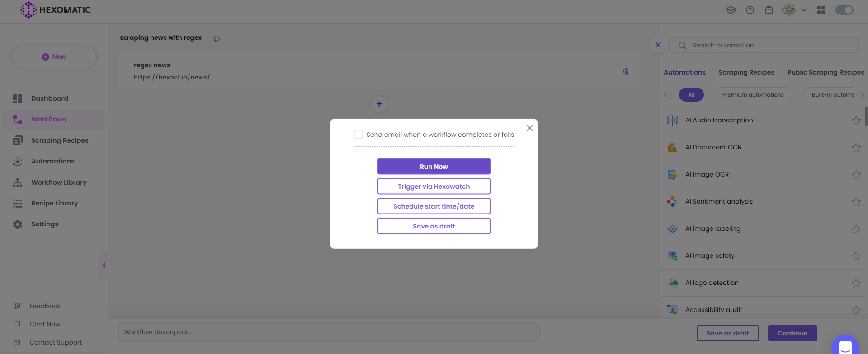
Task: Click Schedule start time/date
Action: (x=434, y=206)
